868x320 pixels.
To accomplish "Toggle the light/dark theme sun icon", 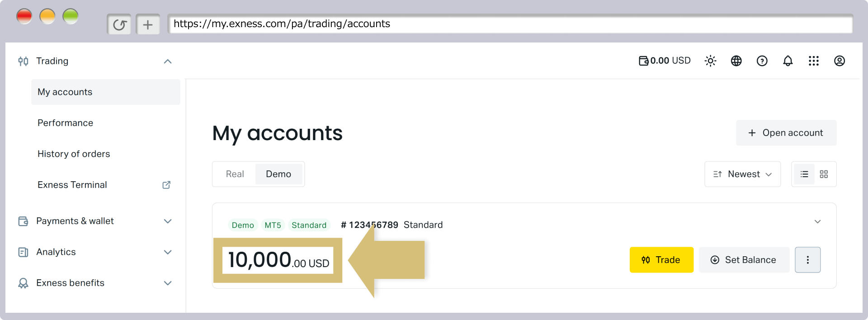I will (710, 61).
